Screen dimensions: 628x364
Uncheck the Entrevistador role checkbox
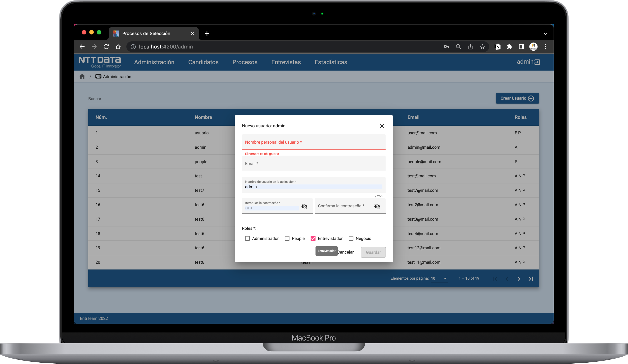click(x=313, y=239)
